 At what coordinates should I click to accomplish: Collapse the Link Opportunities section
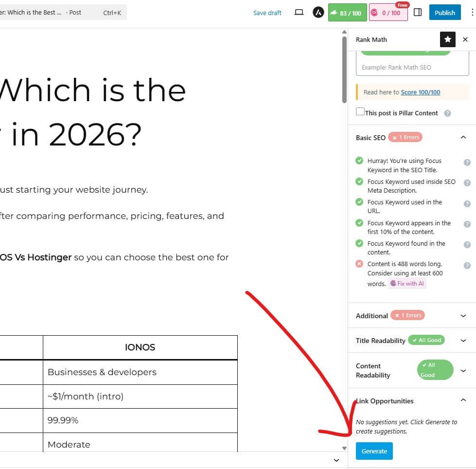(463, 400)
